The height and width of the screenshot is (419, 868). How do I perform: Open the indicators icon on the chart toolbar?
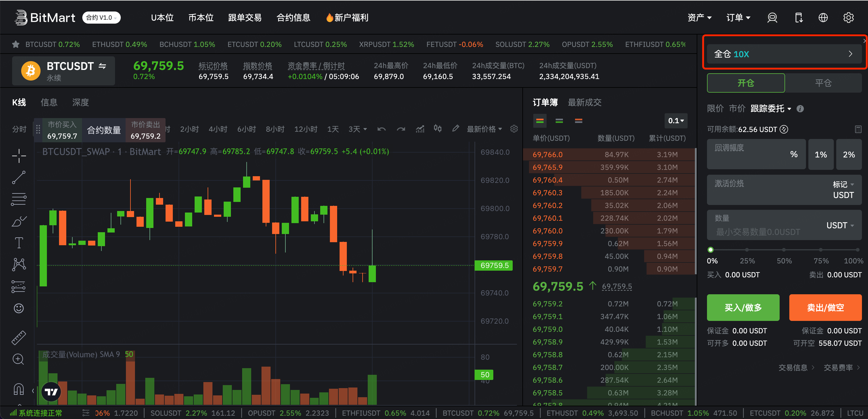[420, 128]
